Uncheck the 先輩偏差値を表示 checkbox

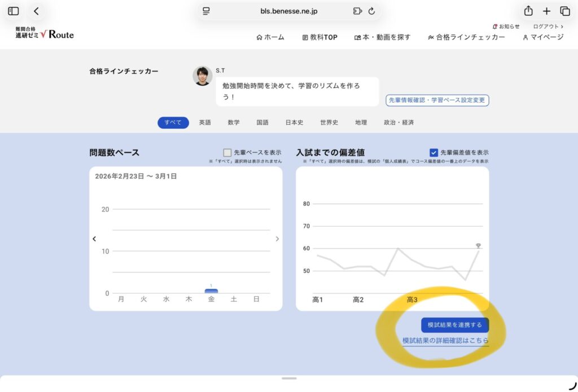[433, 152]
